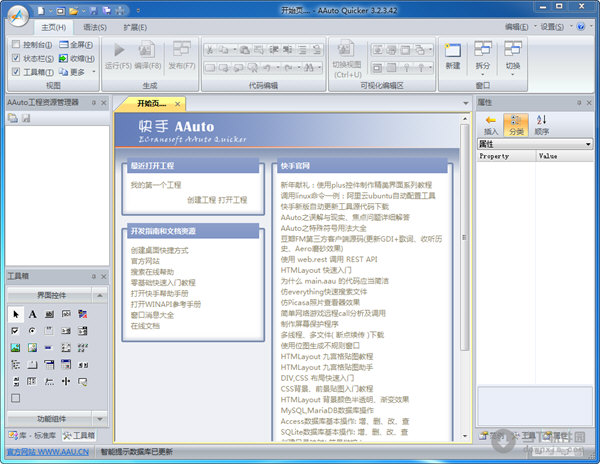The image size is (600, 464).
Task: Open the 属性 combo box in properties panel
Action: point(535,144)
